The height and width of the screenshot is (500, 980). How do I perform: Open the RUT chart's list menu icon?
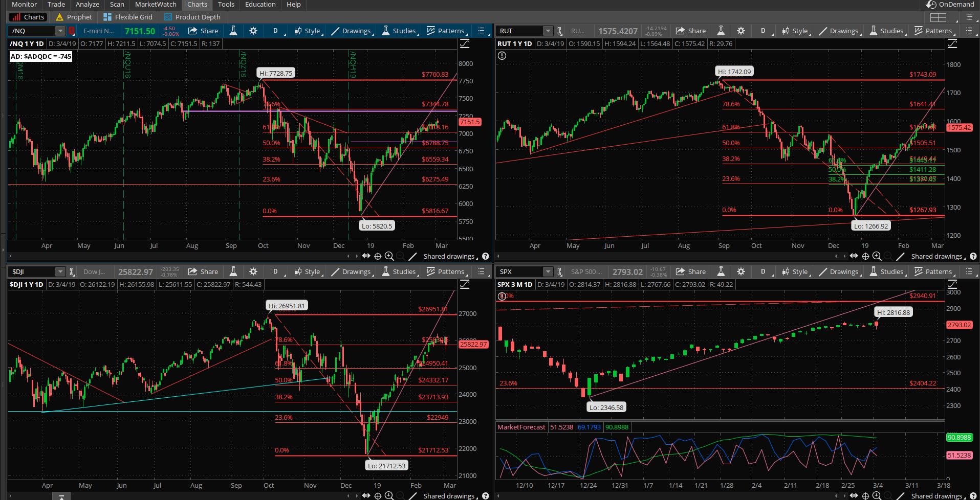click(x=969, y=31)
